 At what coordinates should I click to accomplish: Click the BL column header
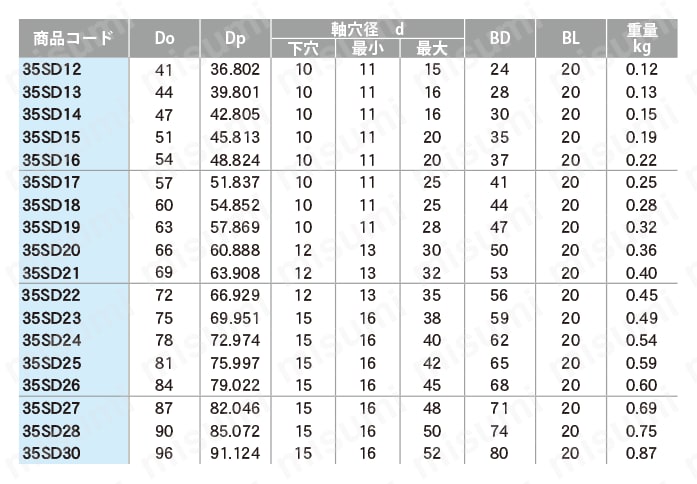pyautogui.click(x=571, y=38)
